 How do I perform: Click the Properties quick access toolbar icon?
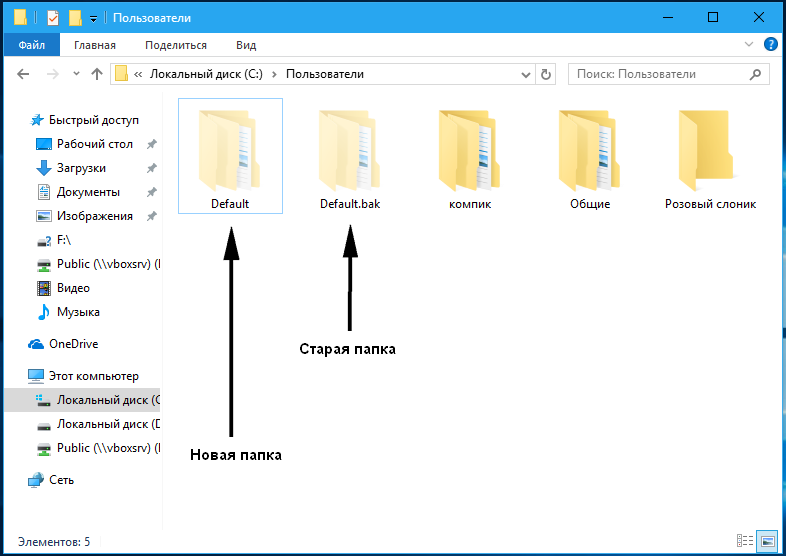(53, 18)
